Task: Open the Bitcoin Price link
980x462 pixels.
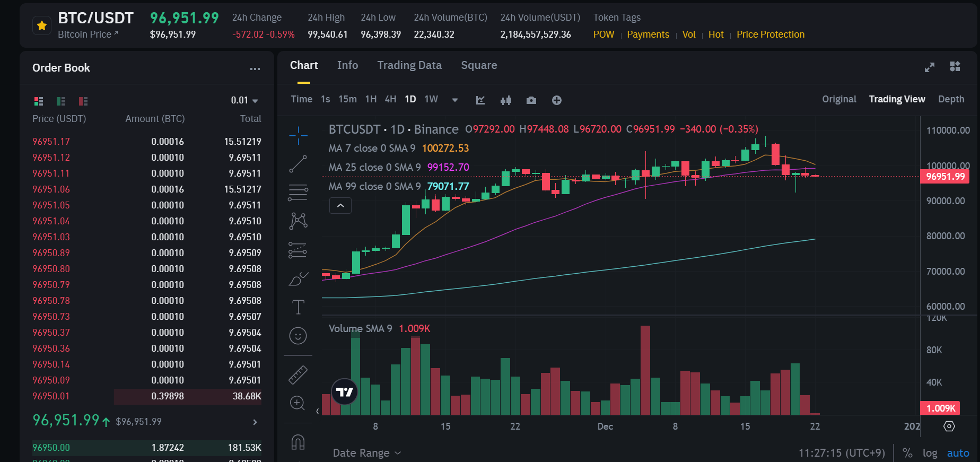Action: (88, 34)
